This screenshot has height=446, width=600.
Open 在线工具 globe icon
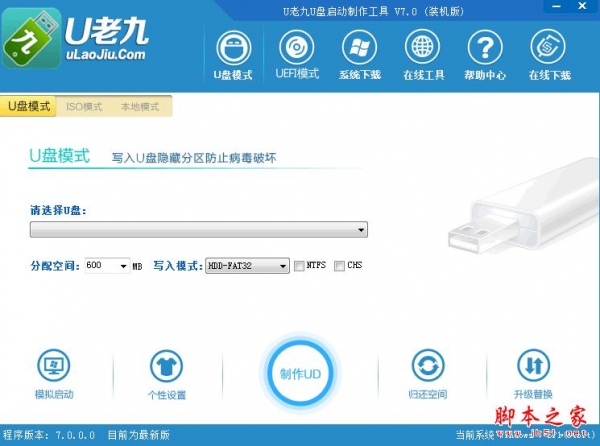422,47
